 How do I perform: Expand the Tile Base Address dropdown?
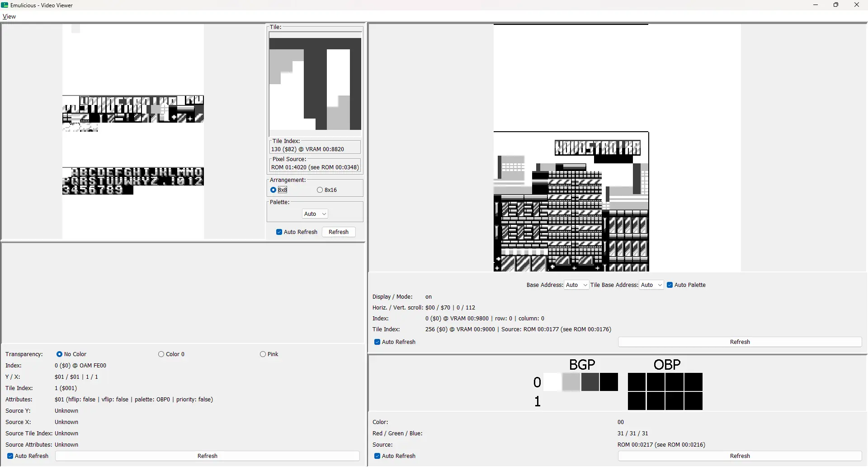click(651, 285)
